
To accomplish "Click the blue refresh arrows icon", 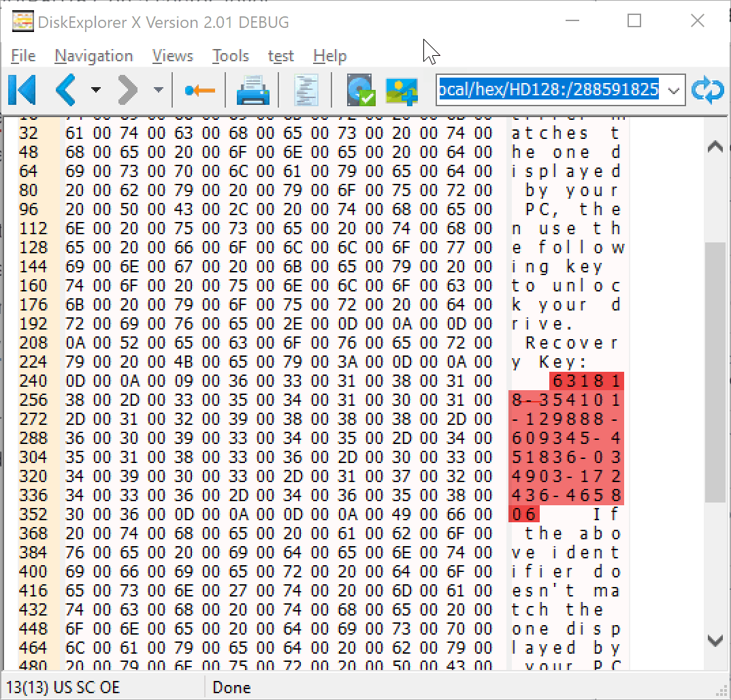I will (x=707, y=91).
